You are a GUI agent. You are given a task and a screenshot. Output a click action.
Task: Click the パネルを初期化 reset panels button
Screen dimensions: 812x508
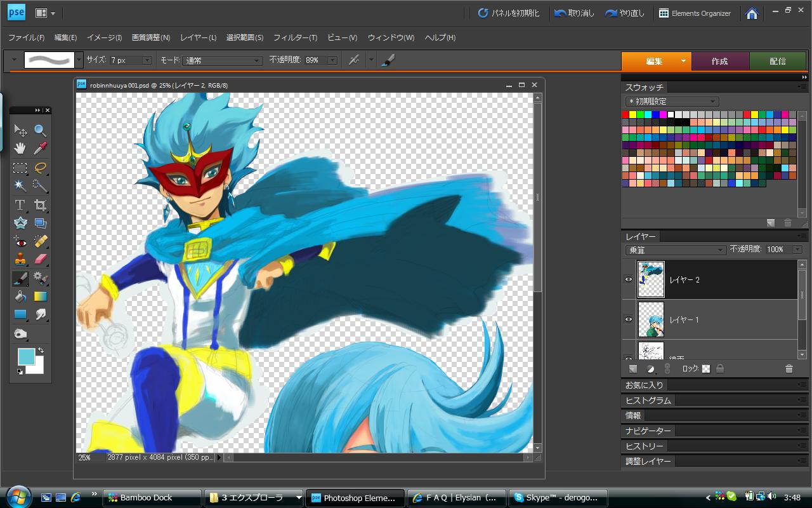click(x=509, y=13)
